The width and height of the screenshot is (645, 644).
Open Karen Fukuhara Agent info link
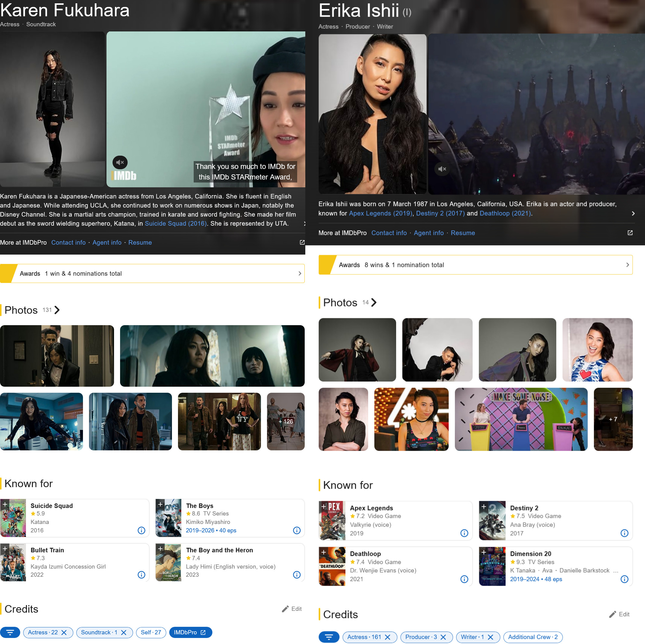coord(107,243)
